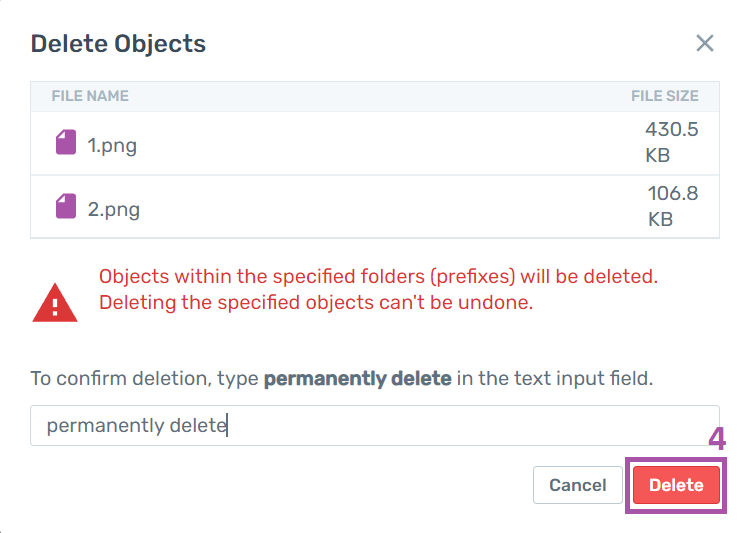Click the Delete Objects dialog title
The height and width of the screenshot is (533, 747).
click(118, 44)
